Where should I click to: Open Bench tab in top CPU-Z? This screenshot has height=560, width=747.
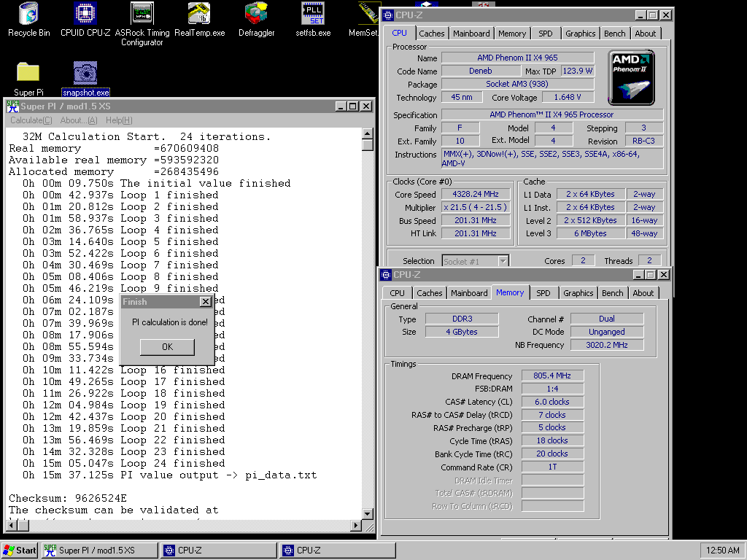point(614,34)
